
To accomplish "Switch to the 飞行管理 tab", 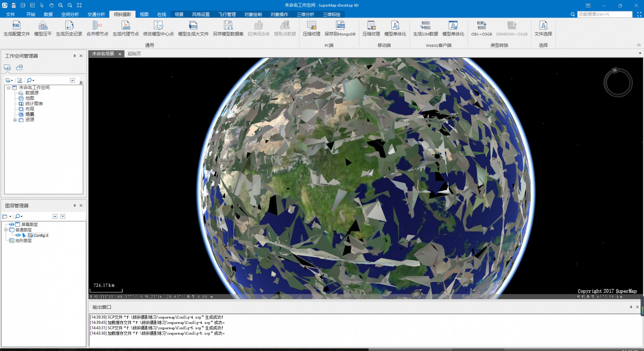I will click(x=227, y=14).
